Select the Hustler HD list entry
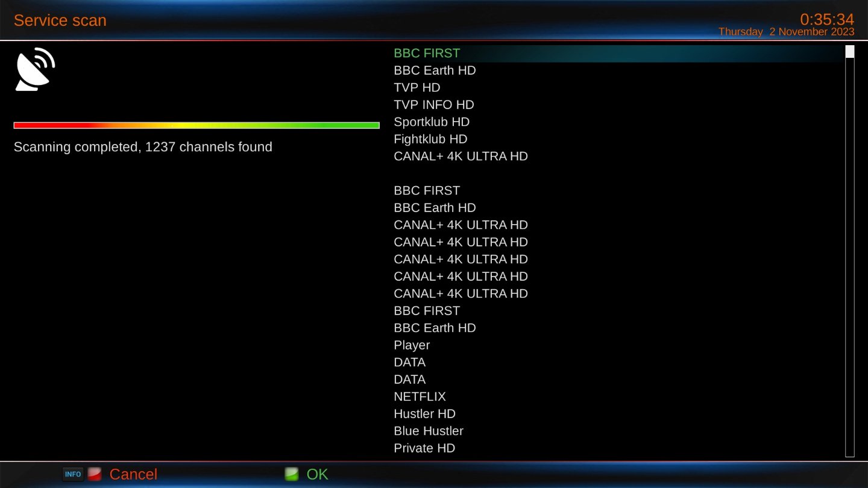The width and height of the screenshot is (868, 488). click(x=424, y=414)
